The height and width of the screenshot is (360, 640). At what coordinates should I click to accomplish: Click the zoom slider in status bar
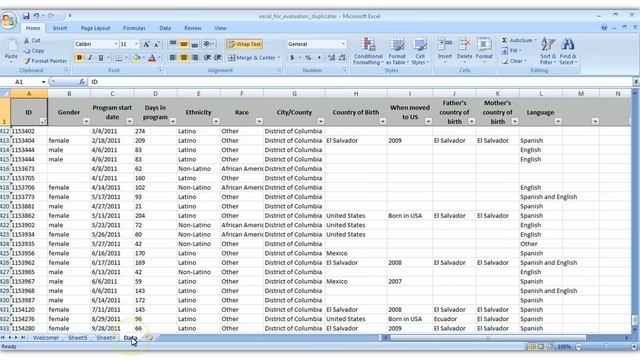606,347
